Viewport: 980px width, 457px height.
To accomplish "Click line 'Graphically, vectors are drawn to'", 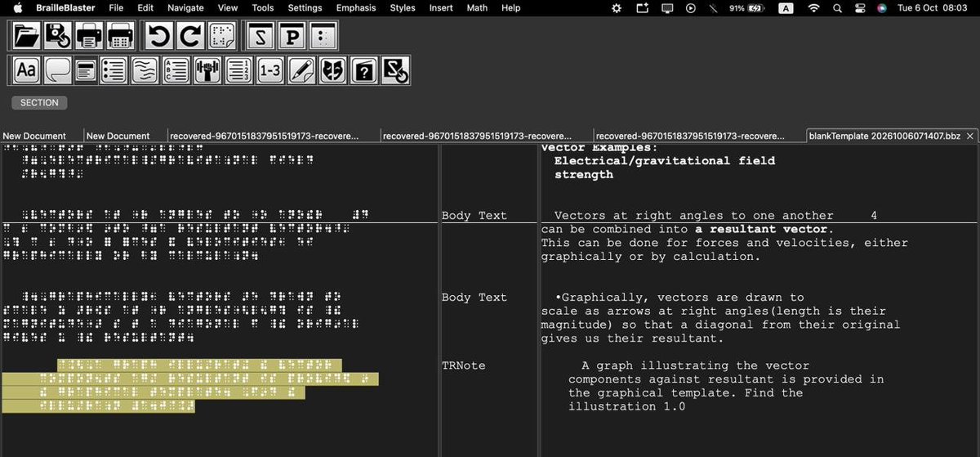I will point(679,298).
